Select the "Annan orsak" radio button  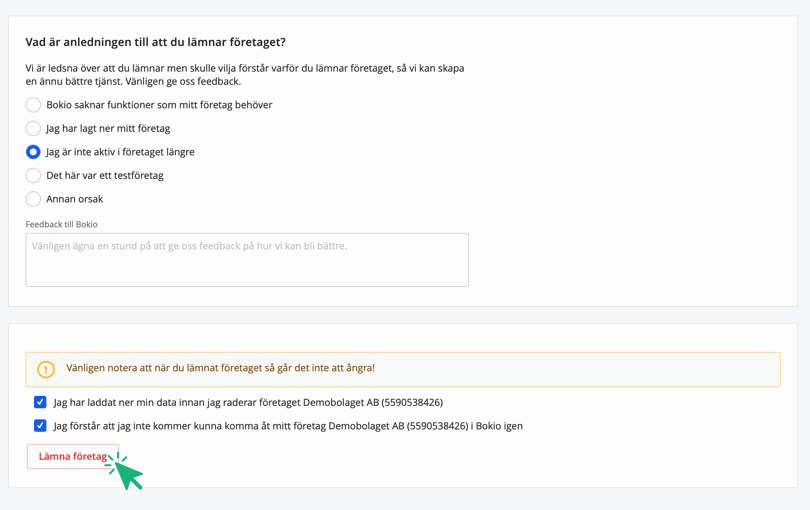33,199
